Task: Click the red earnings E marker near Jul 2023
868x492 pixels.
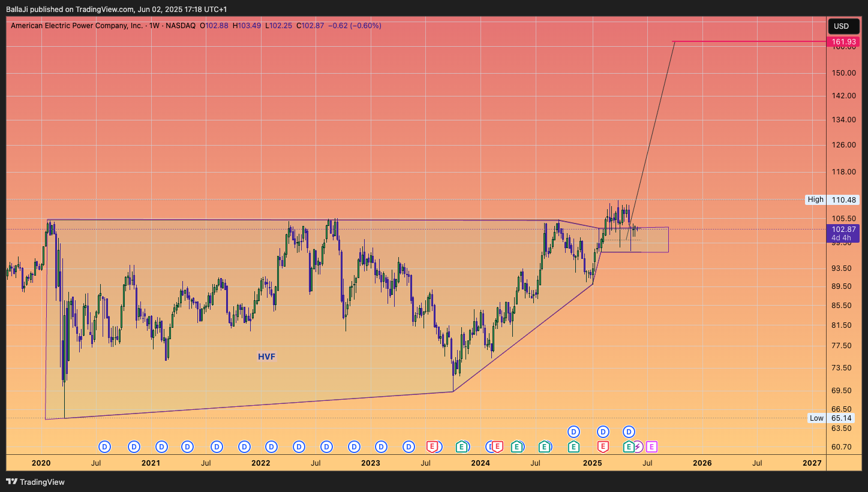Action: coord(432,446)
